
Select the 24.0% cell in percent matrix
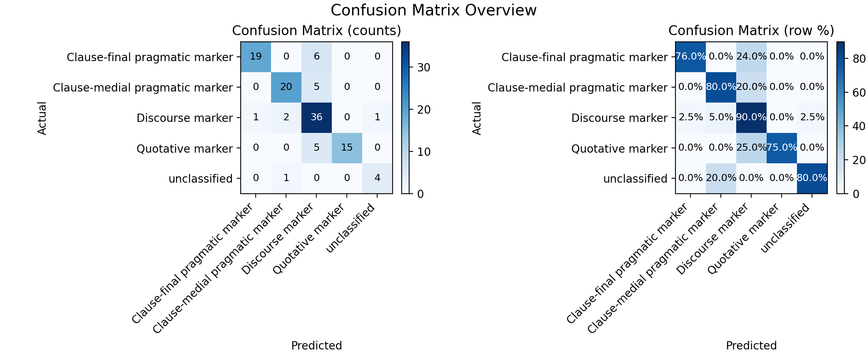pyautogui.click(x=751, y=57)
